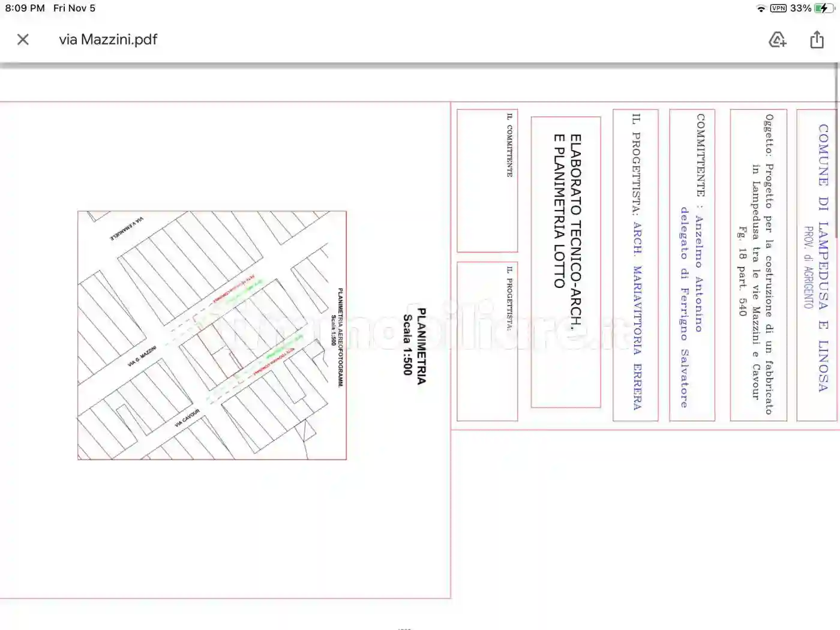Tap the 33% battery percentage
Image resolution: width=840 pixels, height=630 pixels.
click(x=800, y=8)
